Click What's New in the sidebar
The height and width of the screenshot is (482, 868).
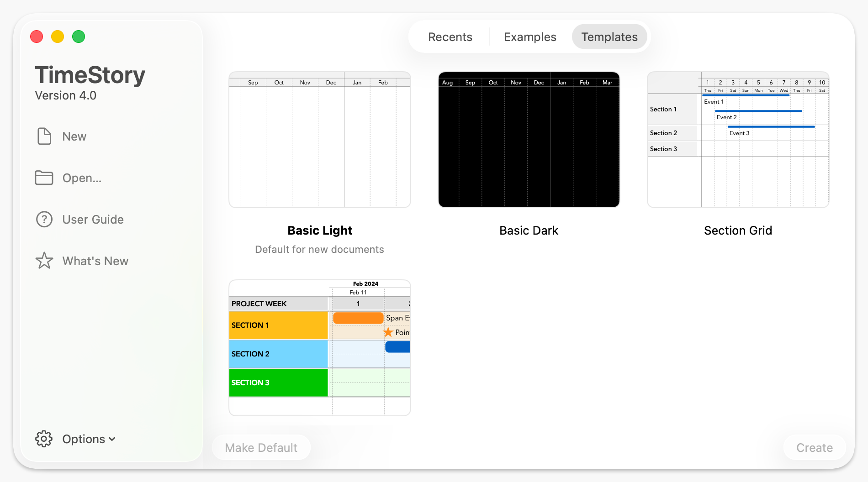95,261
